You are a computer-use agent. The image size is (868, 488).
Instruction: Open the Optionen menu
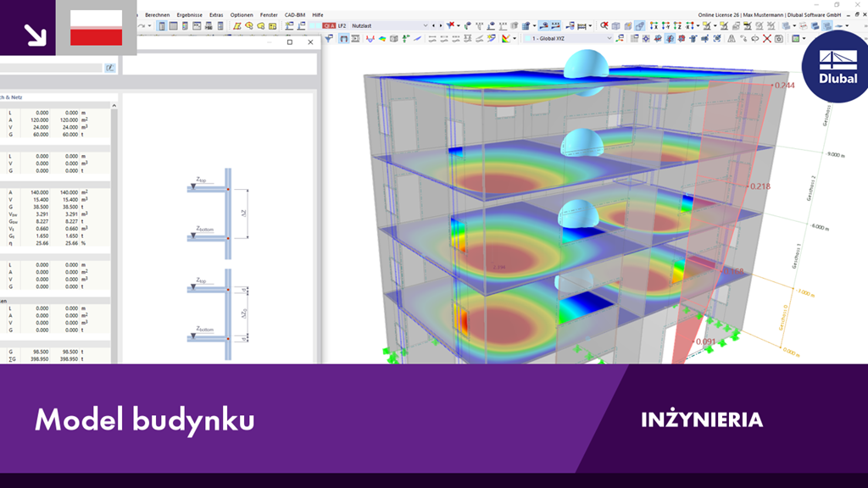(x=242, y=15)
